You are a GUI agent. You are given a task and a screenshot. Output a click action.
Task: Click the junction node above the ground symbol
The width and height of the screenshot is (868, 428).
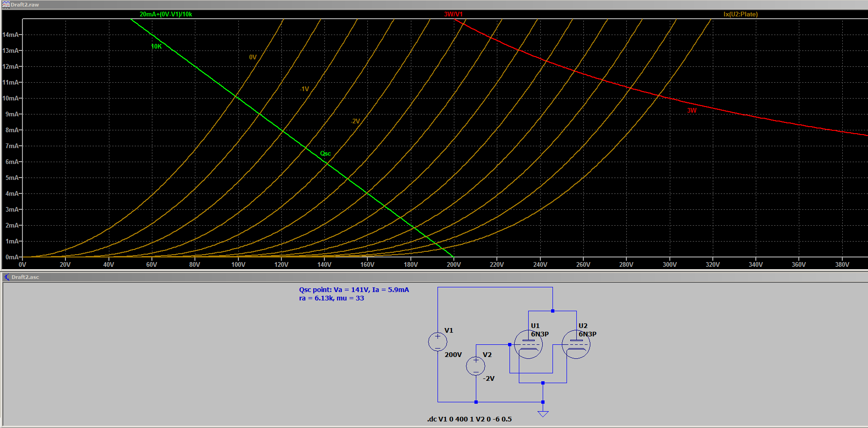click(543, 402)
